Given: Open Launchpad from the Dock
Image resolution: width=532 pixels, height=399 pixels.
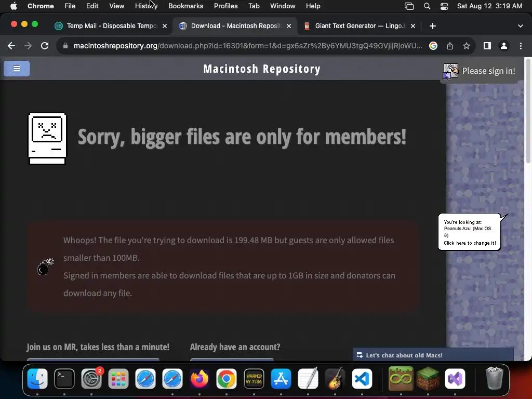Looking at the screenshot, I should (x=118, y=379).
